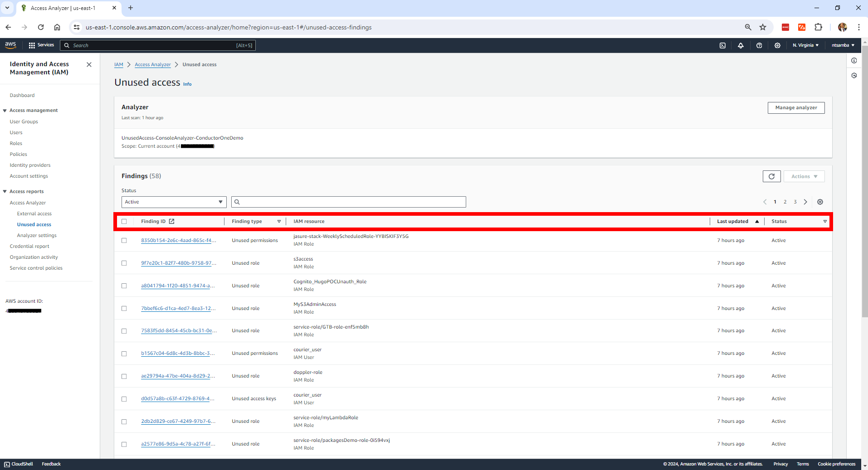868x470 pixels.
Task: Go to Roles in the sidebar
Action: pos(16,143)
